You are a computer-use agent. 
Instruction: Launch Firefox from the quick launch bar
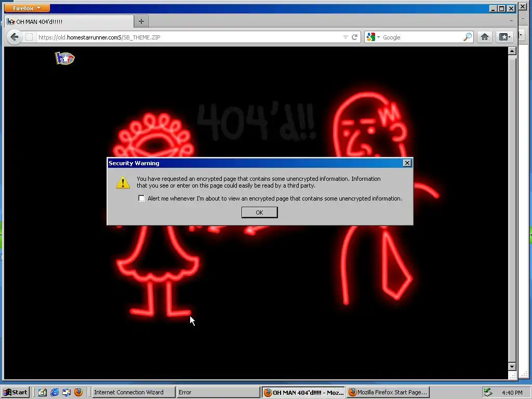pos(78,392)
